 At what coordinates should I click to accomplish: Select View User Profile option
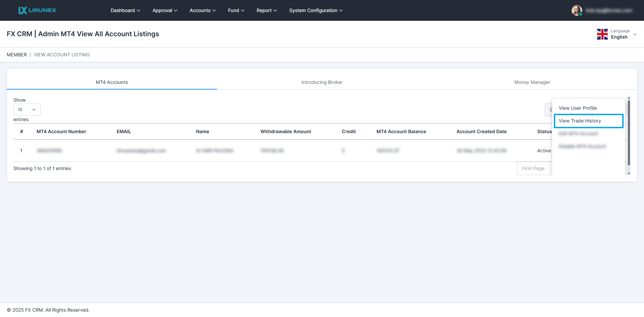(578, 108)
